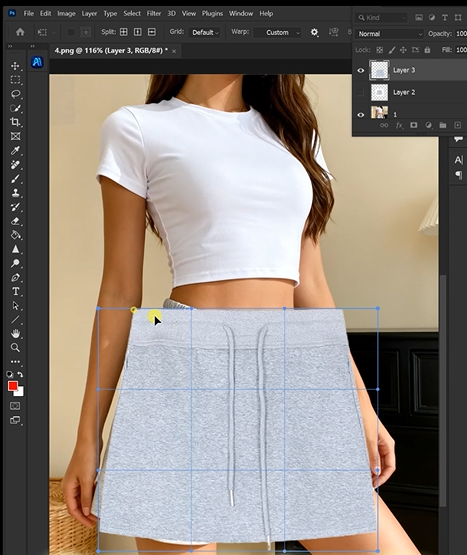Create new fill or adjustment layer
The width and height of the screenshot is (467, 555).
click(x=428, y=125)
